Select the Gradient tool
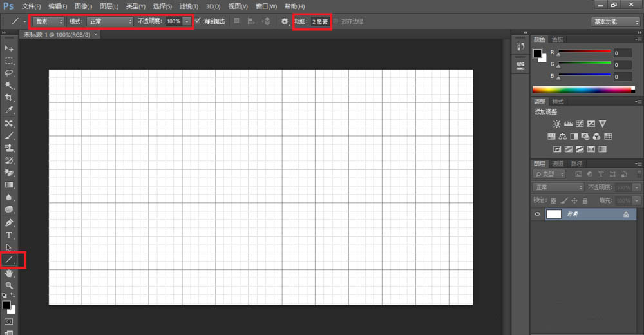644x335 pixels. tap(8, 185)
